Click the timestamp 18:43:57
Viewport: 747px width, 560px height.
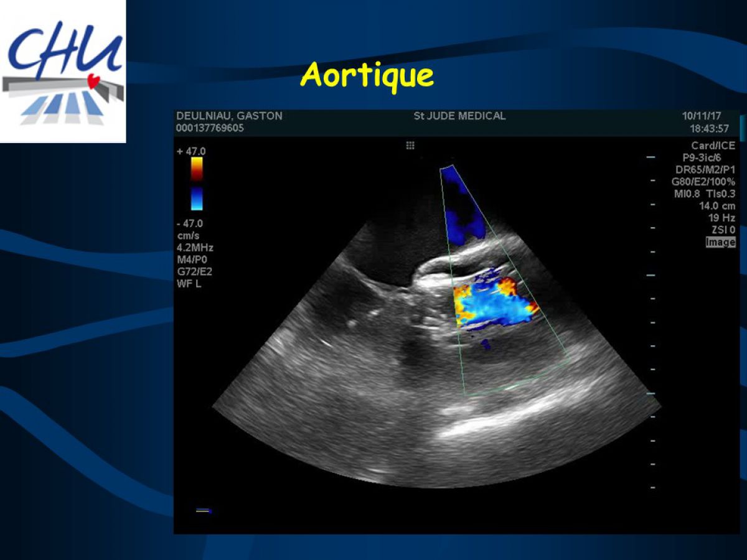(709, 129)
